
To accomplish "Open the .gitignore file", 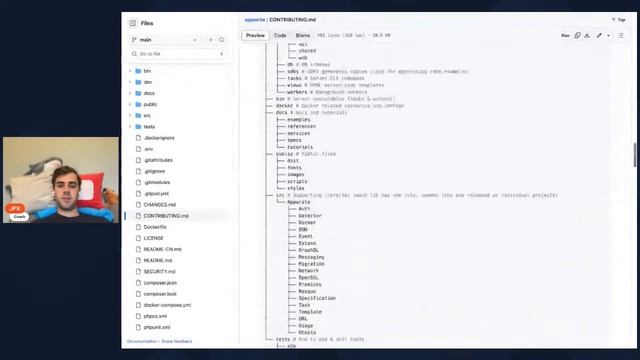I will tap(154, 171).
